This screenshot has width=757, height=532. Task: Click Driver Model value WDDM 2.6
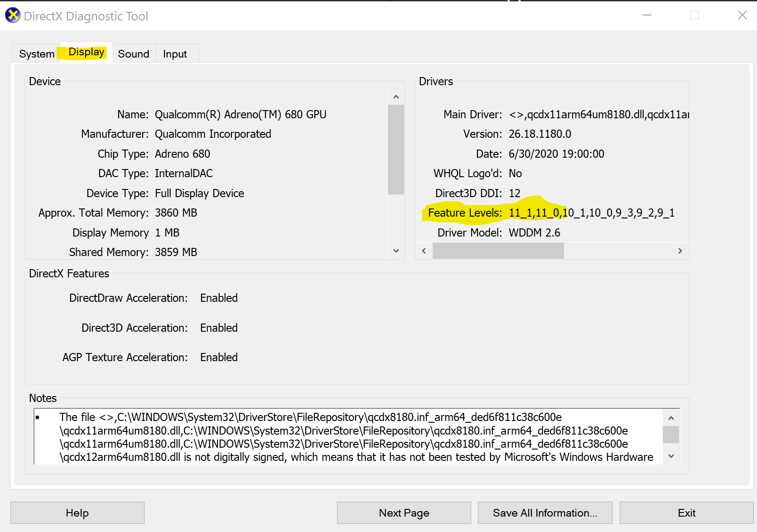[x=535, y=233]
